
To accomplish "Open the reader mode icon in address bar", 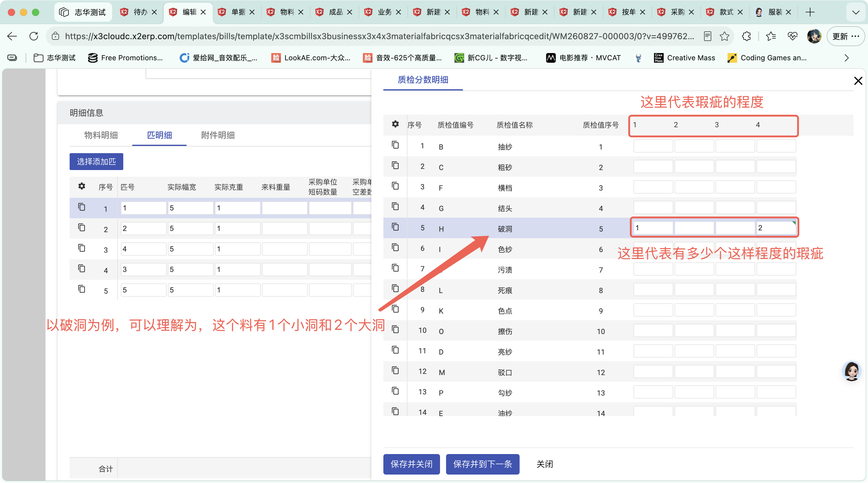I will coord(708,36).
